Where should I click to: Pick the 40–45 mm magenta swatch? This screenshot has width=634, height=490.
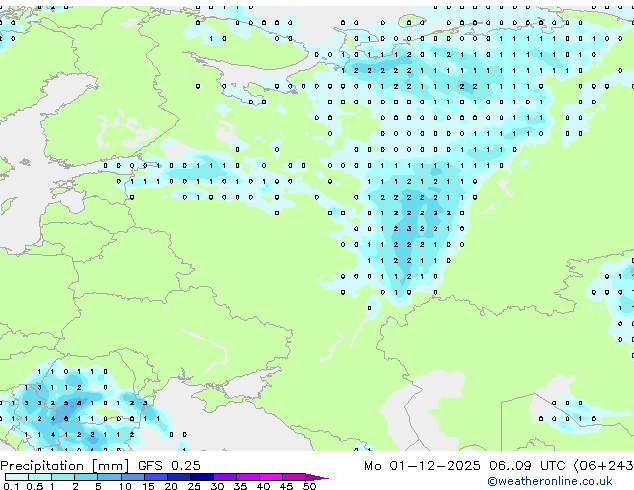click(x=271, y=477)
